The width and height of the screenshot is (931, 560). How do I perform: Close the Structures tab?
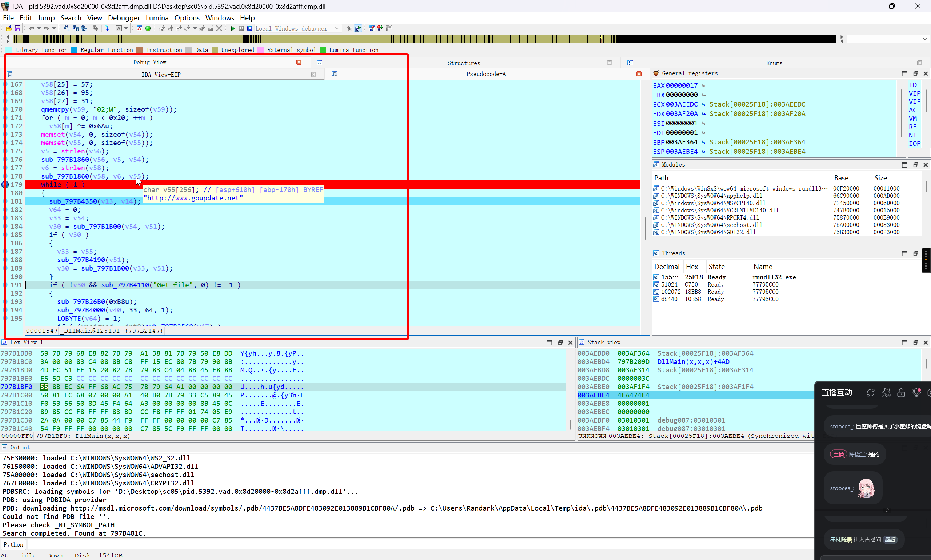[610, 63]
